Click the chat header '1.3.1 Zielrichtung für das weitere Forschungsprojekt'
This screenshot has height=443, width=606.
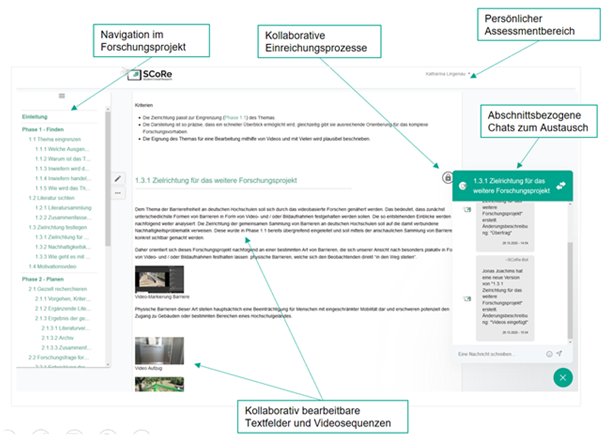pos(511,186)
